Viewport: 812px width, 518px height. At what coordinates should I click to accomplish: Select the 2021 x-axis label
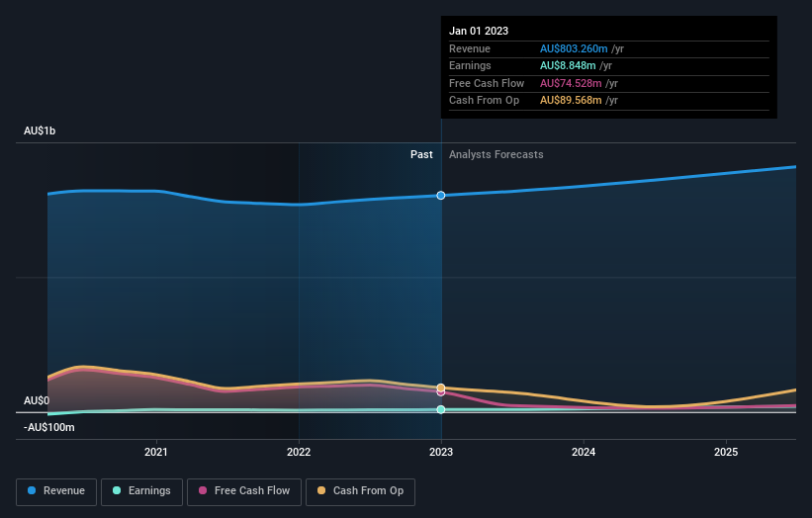pos(156,452)
